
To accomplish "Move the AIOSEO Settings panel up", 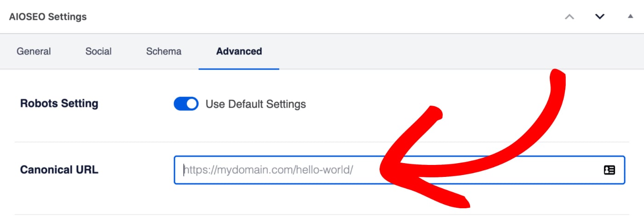I will (569, 17).
